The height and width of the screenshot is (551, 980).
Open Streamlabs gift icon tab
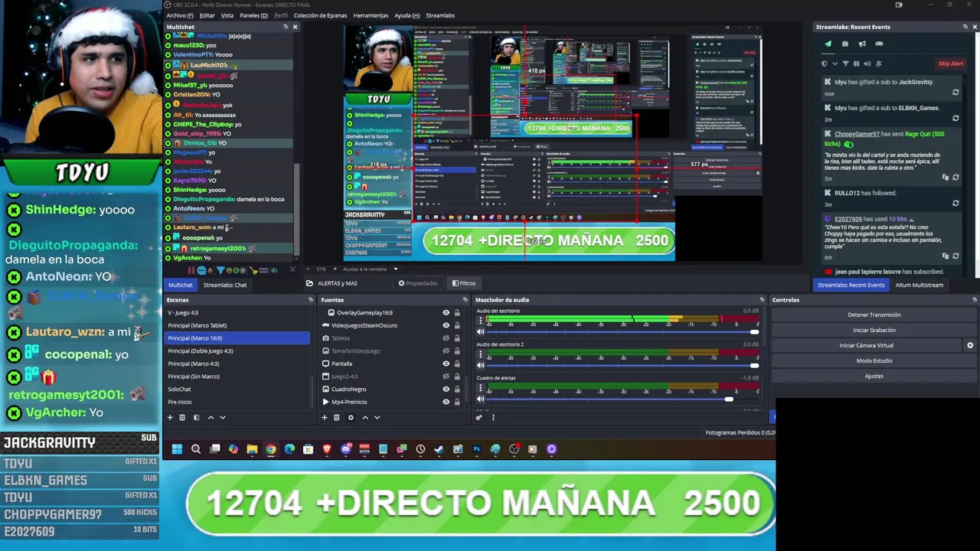845,44
